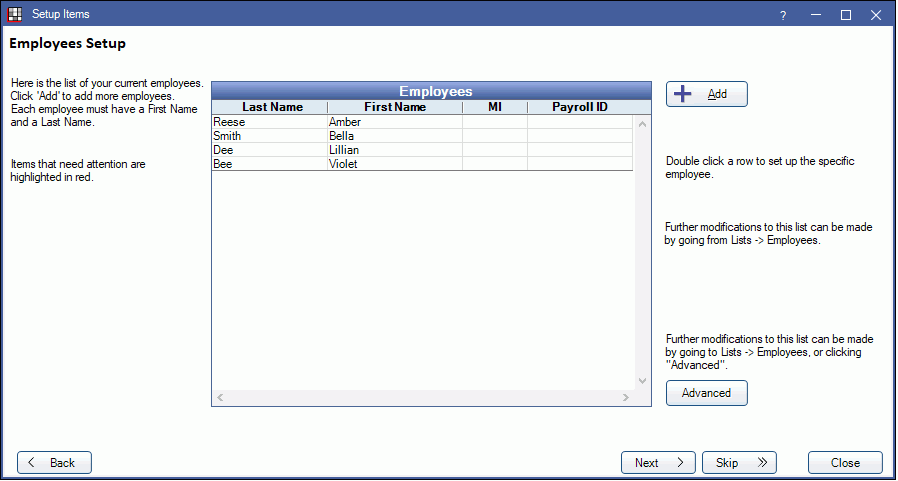Open the Advanced employee settings

706,393
